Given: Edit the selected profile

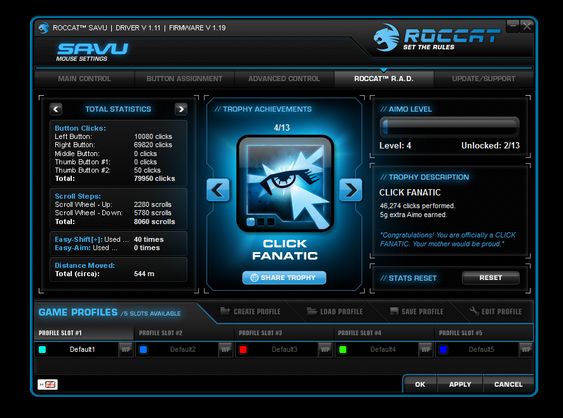Looking at the screenshot, I should (x=496, y=311).
